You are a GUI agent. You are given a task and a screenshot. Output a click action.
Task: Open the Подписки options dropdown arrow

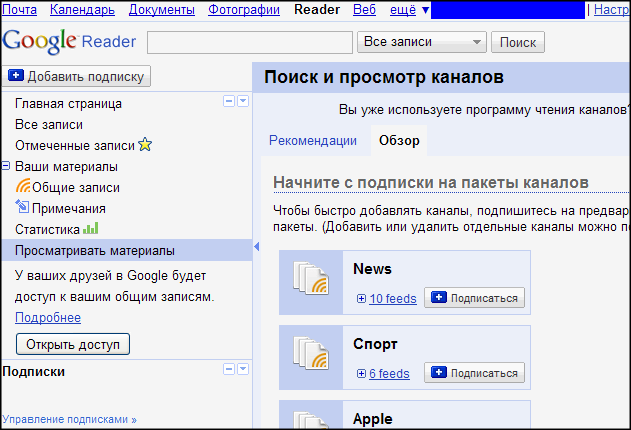pyautogui.click(x=243, y=369)
